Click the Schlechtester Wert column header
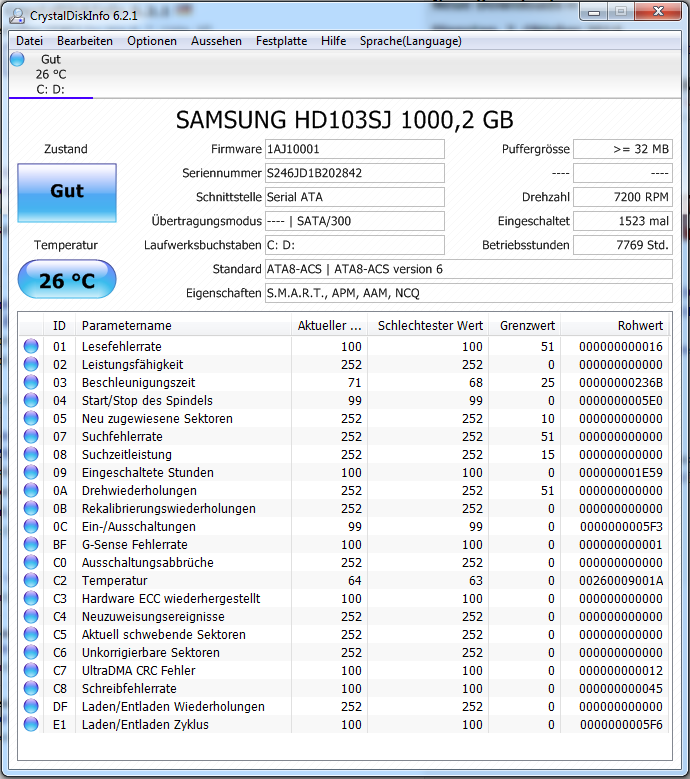The width and height of the screenshot is (690, 779). tap(428, 325)
